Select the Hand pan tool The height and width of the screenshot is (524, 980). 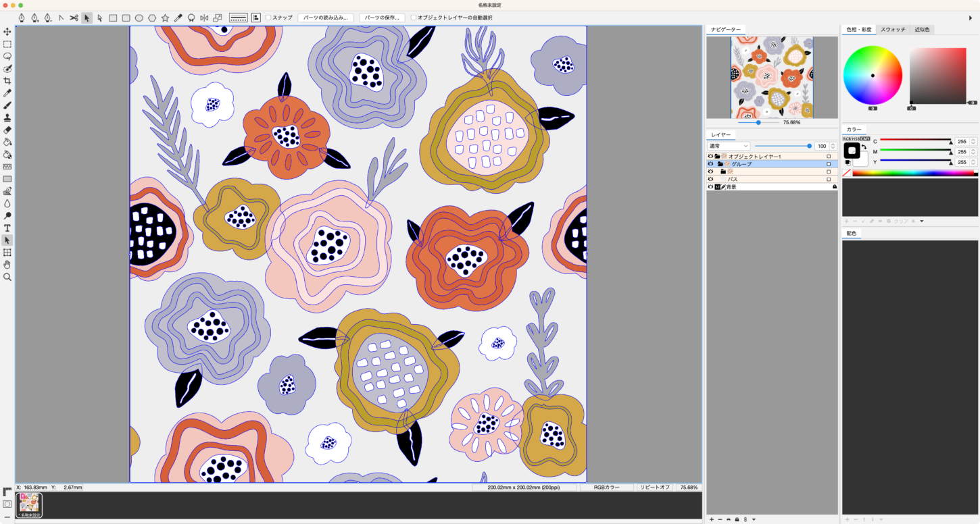[x=7, y=265]
